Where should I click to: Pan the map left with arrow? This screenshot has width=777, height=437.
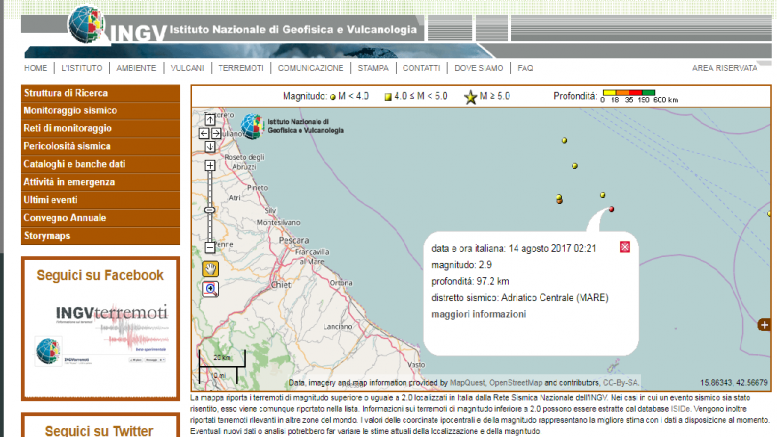point(203,132)
